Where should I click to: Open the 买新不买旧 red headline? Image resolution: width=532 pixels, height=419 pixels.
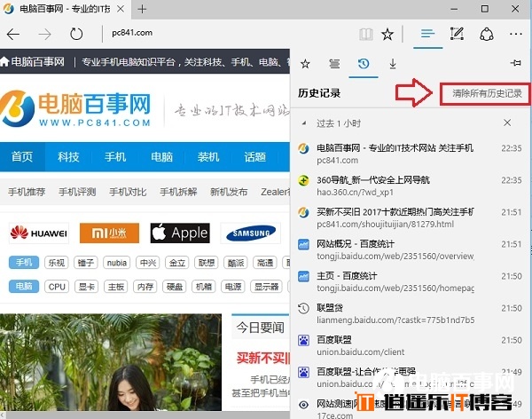(x=263, y=358)
